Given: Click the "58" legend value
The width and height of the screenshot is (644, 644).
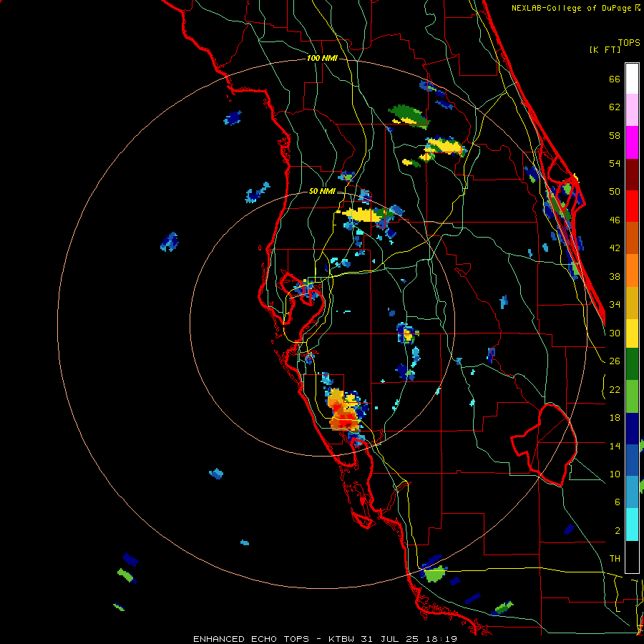Looking at the screenshot, I should pos(615,135).
